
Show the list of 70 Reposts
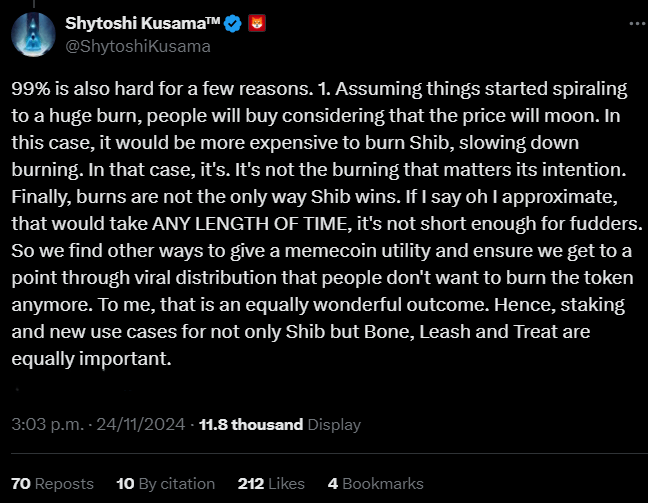52,484
